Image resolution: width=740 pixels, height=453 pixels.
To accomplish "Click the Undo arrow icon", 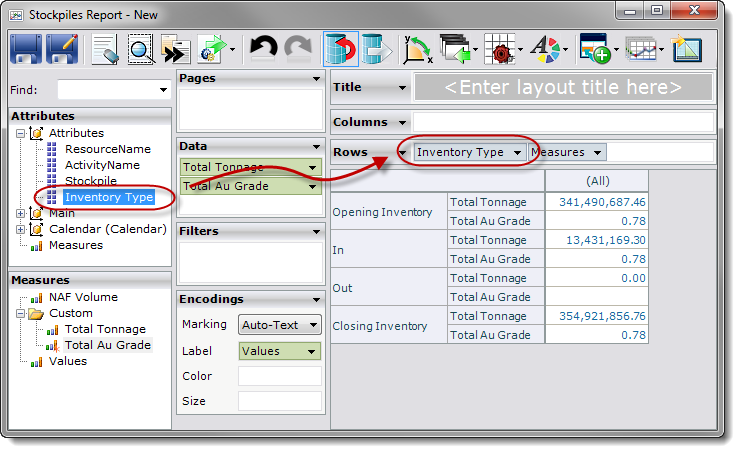I will pos(263,49).
